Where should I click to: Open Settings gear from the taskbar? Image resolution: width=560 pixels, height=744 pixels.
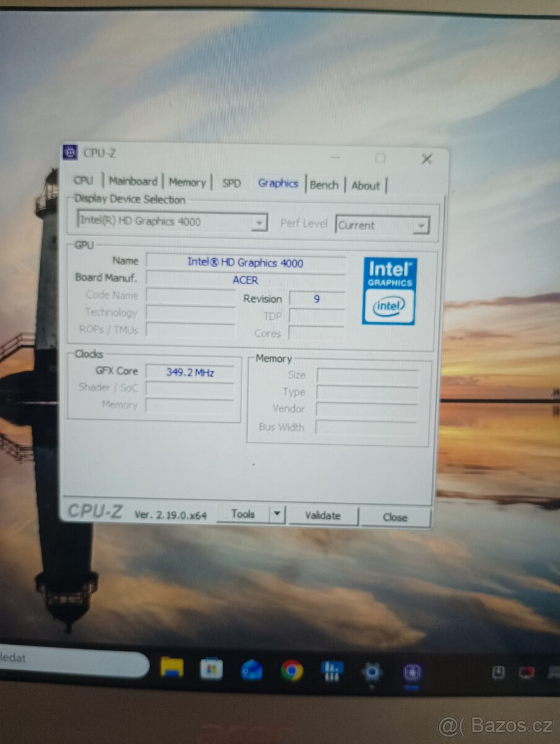click(x=372, y=672)
